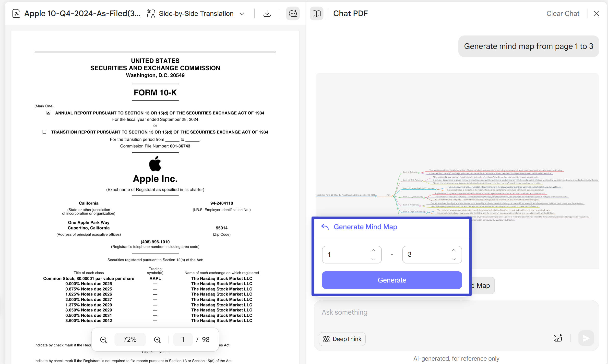Decrease the start page stepper value
Viewport: 608px width, 364px height.
pos(373,259)
